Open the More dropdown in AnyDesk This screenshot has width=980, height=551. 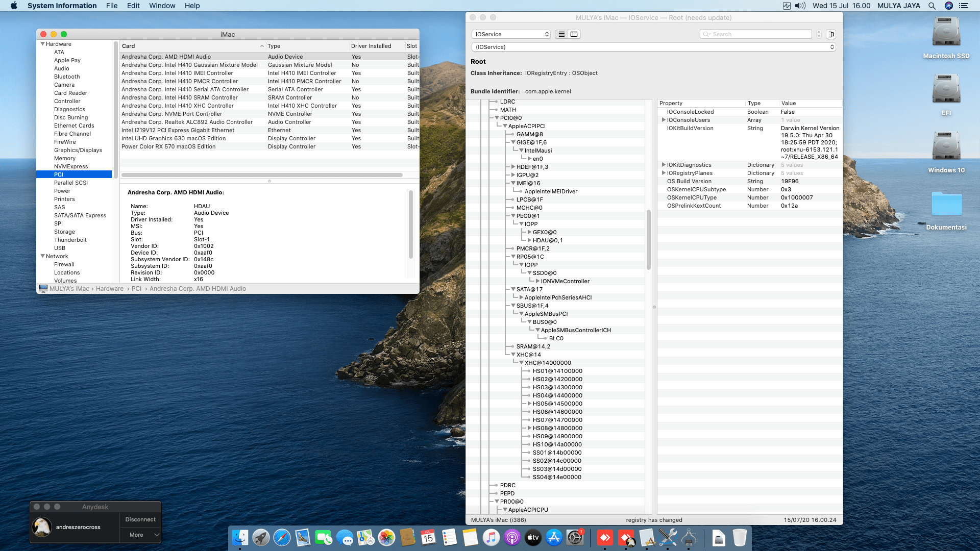(140, 535)
